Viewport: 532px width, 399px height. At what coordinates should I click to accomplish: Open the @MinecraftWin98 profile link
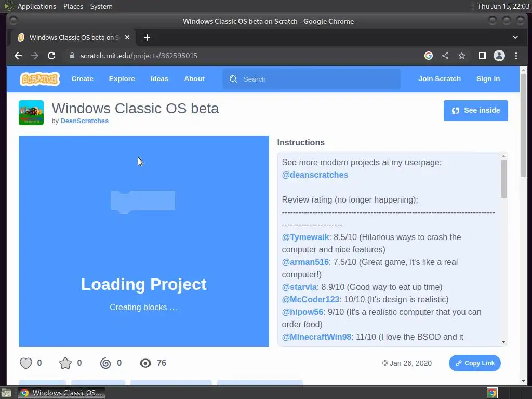pos(316,337)
